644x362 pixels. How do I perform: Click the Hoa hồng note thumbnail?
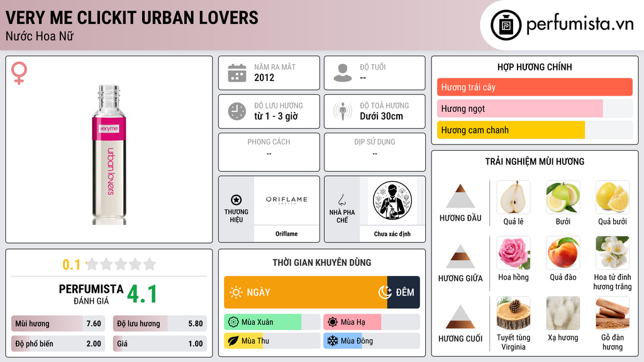[513, 253]
